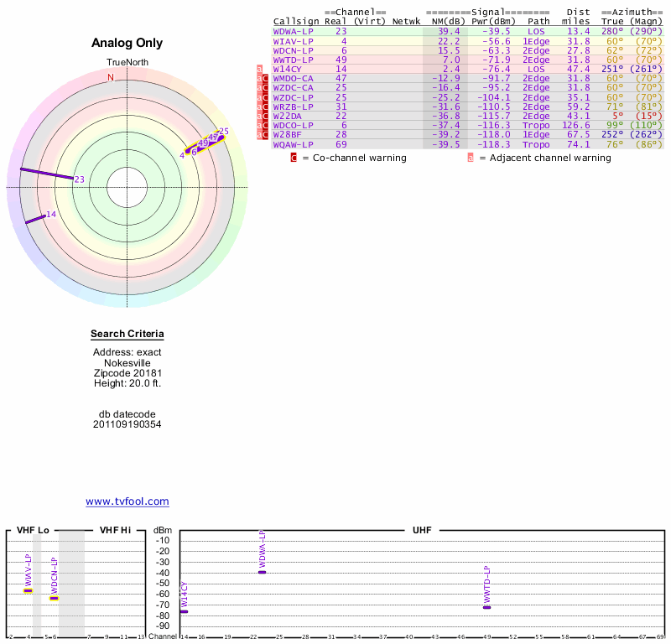
Task: Click the WMDO-CA callsign in the table
Action: [294, 77]
